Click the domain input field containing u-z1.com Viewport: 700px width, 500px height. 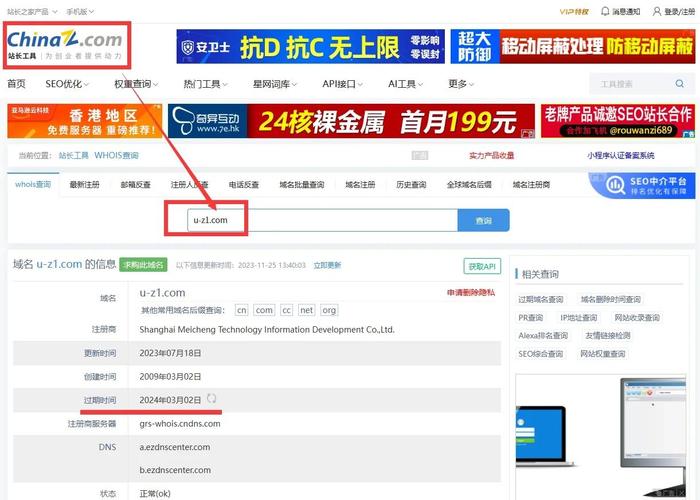pos(320,221)
